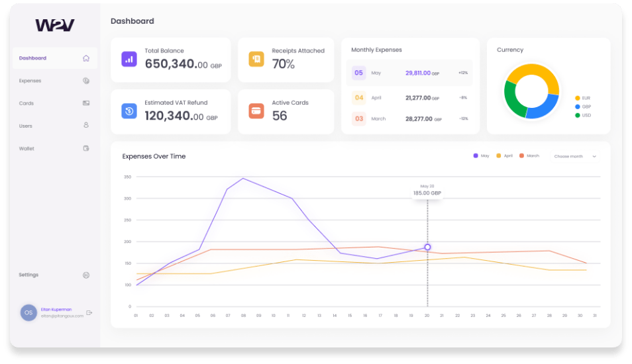Click the Settings gear icon
Image resolution: width=632 pixels, height=364 pixels.
coord(86,275)
